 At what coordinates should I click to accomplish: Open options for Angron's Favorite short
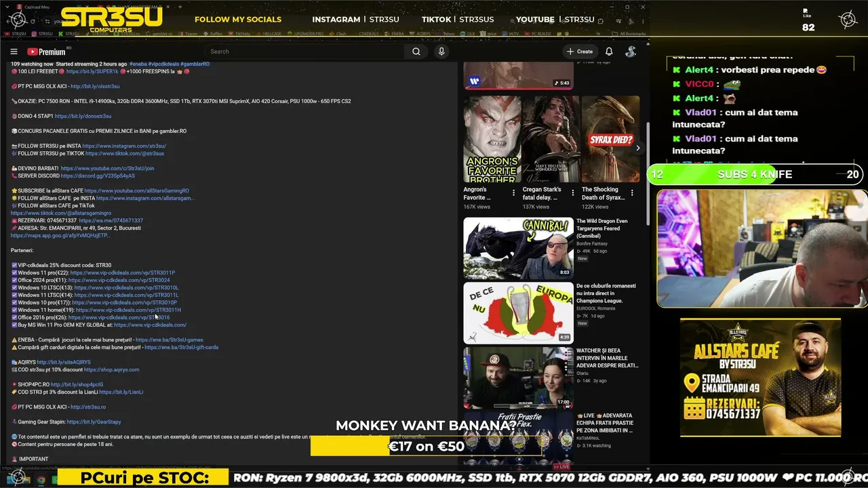513,193
